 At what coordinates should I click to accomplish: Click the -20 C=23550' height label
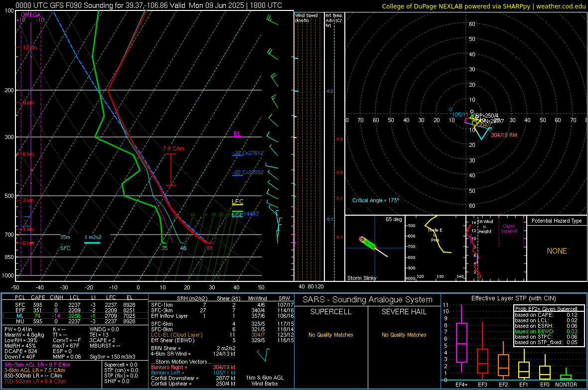(248, 172)
